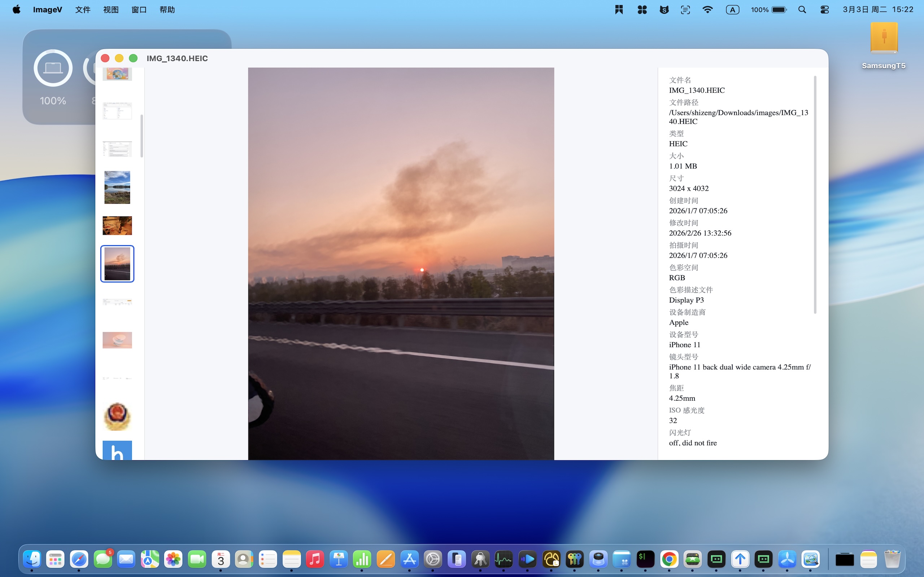Screen dimensions: 924x577
Task: Open the SamsungT5 drive icon
Action: click(884, 39)
